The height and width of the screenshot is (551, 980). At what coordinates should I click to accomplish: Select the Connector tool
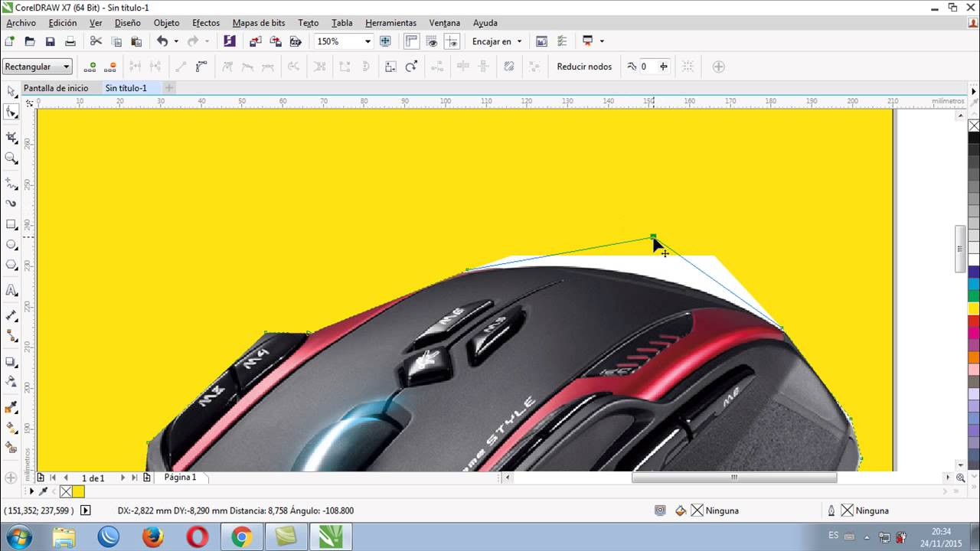pos(11,336)
